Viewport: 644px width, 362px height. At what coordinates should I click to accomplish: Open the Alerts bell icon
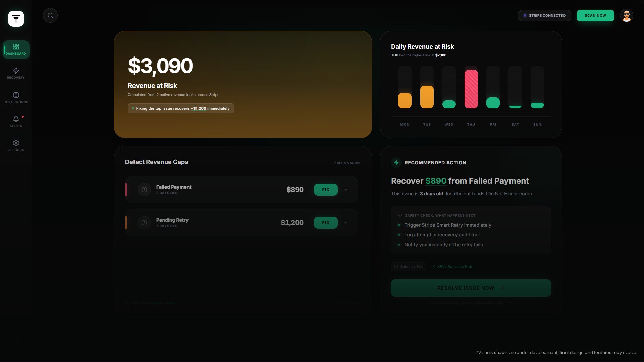pos(16,119)
